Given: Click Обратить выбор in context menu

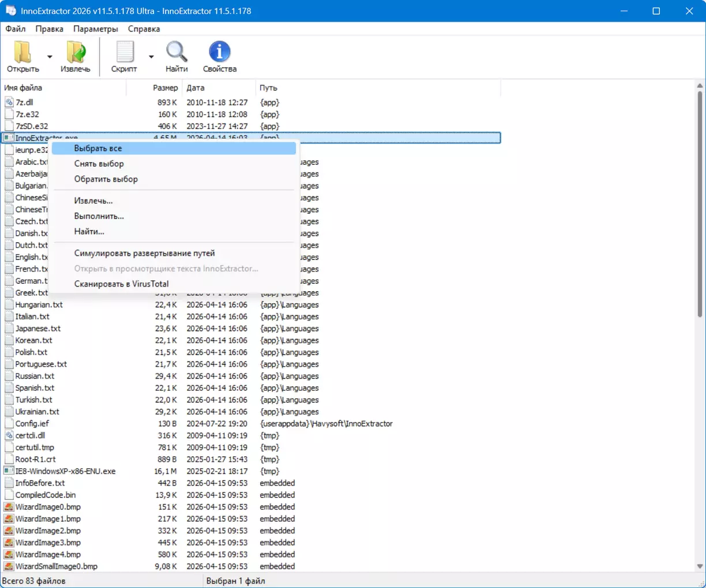Looking at the screenshot, I should click(106, 179).
